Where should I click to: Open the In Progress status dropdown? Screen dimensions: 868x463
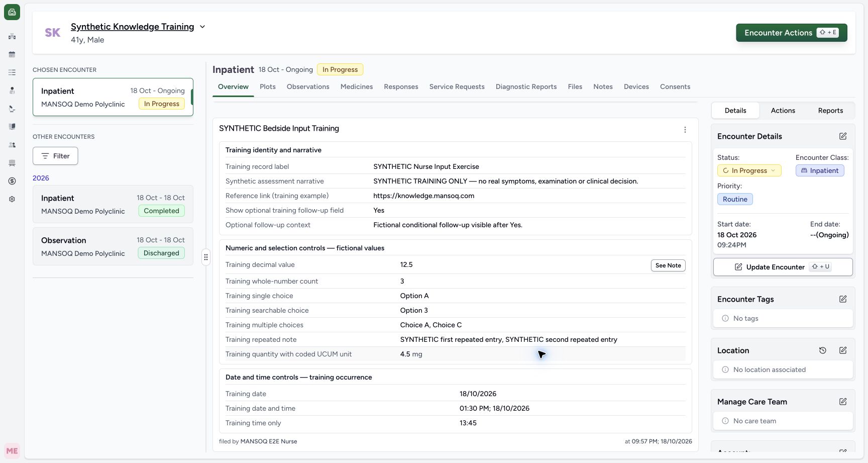(x=749, y=170)
